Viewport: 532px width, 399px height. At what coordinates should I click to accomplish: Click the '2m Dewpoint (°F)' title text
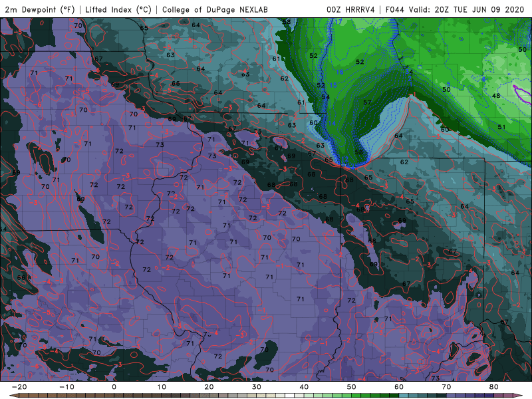click(39, 9)
